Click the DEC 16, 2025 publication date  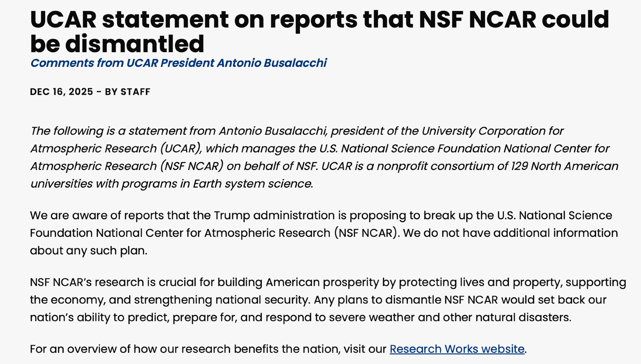(61, 92)
